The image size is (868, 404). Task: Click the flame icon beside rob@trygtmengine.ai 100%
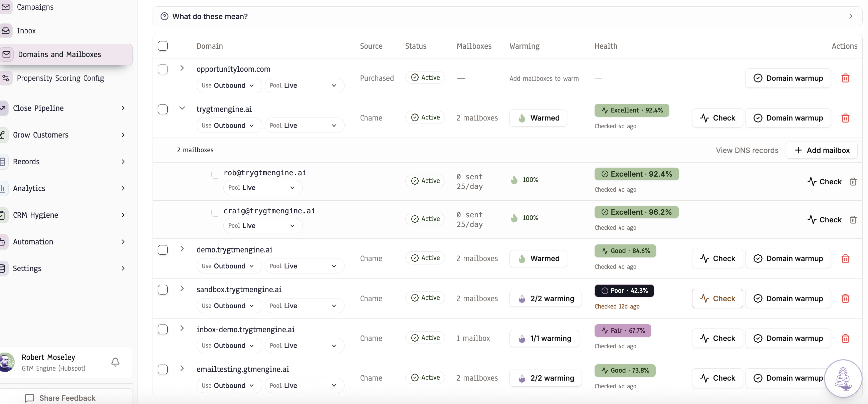[x=514, y=180]
